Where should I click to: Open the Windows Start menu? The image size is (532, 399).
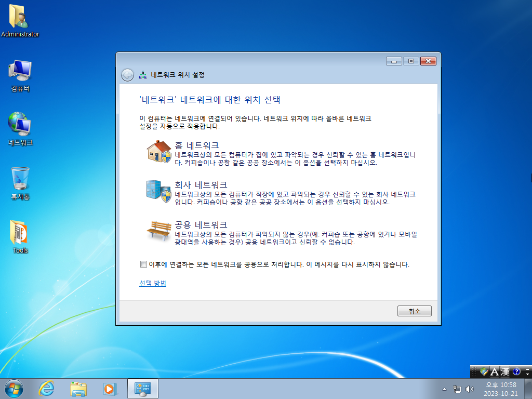[x=14, y=389]
